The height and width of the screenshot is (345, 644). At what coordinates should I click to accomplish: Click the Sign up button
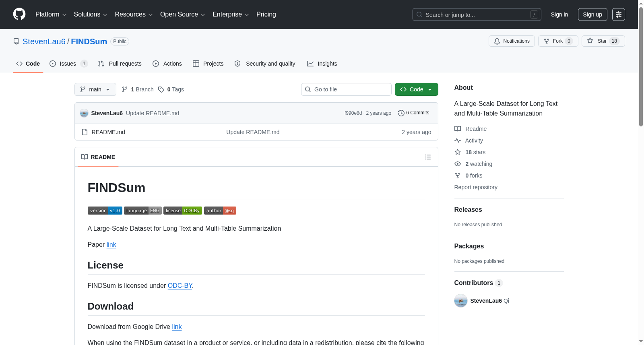click(592, 14)
